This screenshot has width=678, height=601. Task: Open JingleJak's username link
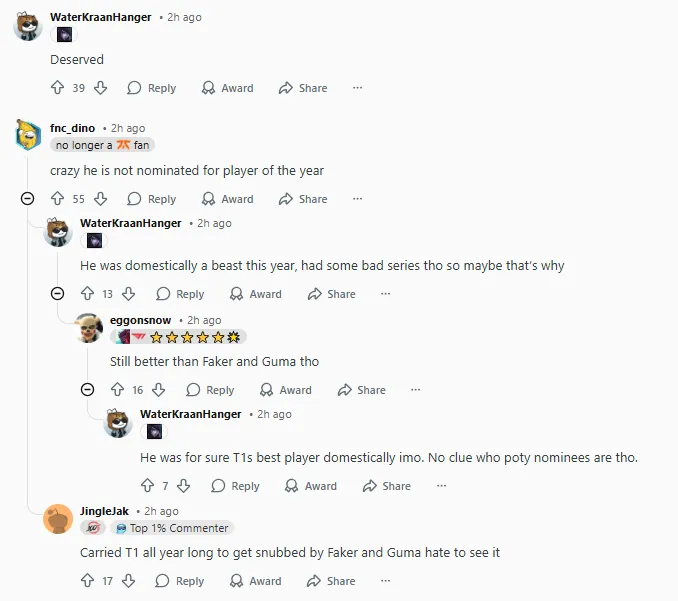point(104,511)
